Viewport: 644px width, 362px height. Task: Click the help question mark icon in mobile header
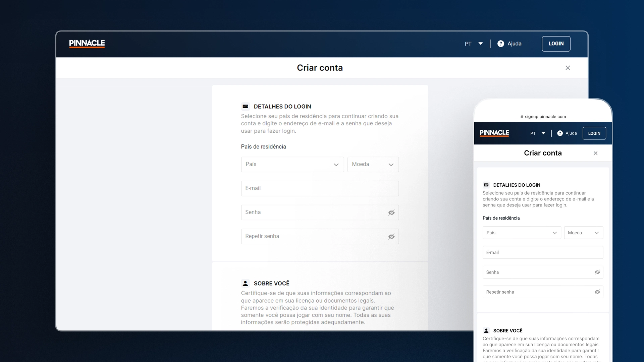point(560,133)
